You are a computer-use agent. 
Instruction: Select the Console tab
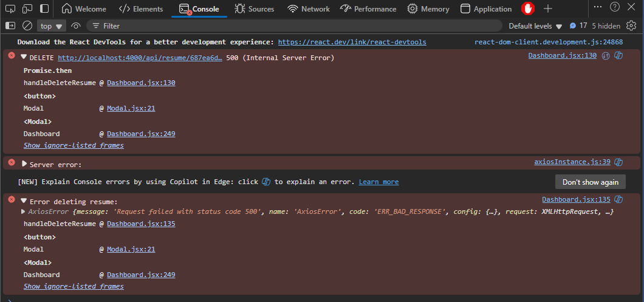199,9
